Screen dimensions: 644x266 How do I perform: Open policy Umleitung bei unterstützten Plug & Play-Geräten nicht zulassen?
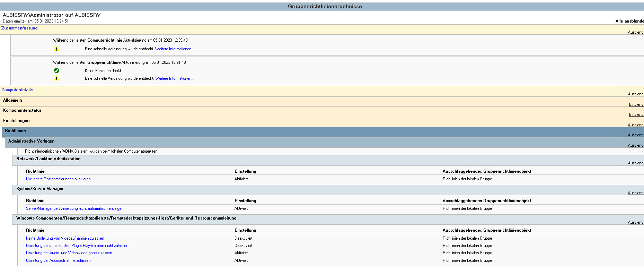click(x=77, y=246)
